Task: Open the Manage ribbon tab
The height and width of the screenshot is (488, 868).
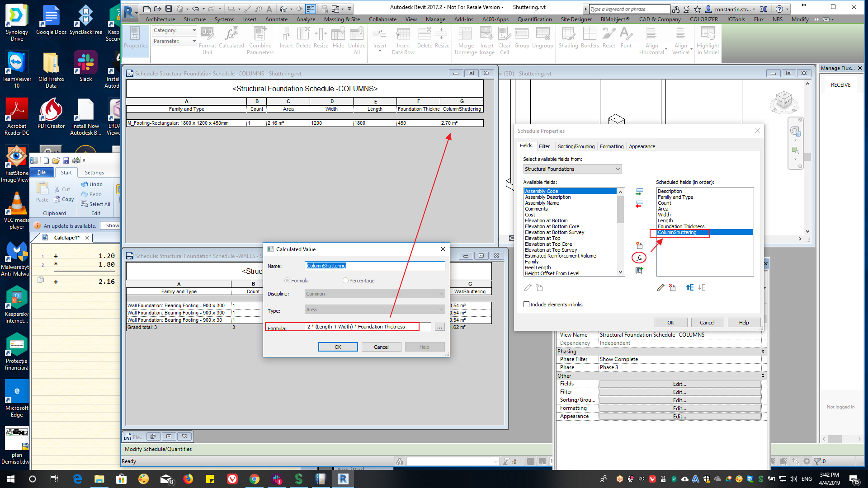Action: tap(435, 19)
